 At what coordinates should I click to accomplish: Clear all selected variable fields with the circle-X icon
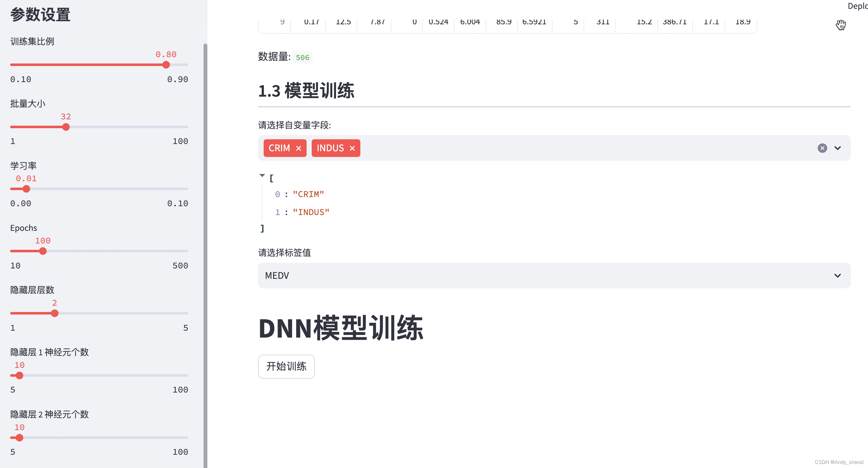point(822,148)
